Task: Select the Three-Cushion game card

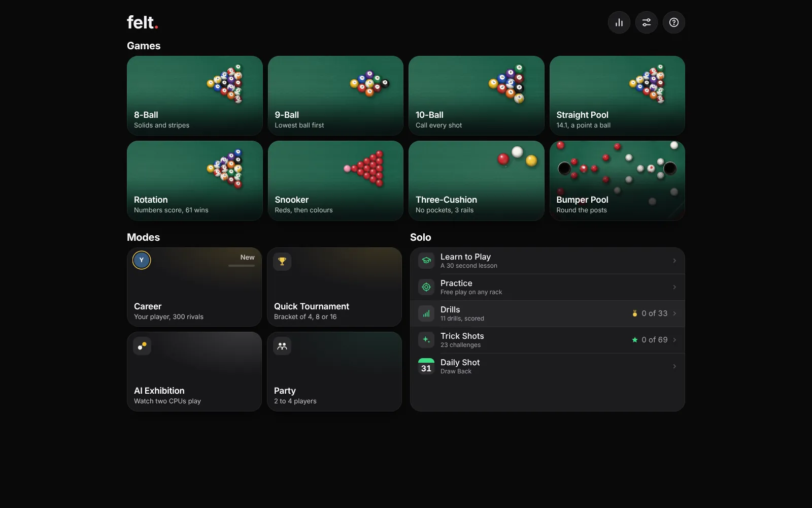Action: click(x=477, y=181)
